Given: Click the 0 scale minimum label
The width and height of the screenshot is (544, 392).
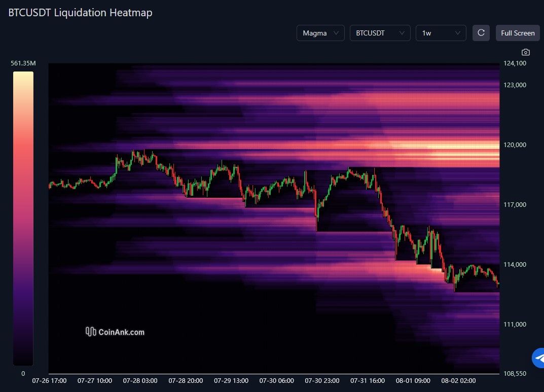Looking at the screenshot, I should click(x=23, y=374).
